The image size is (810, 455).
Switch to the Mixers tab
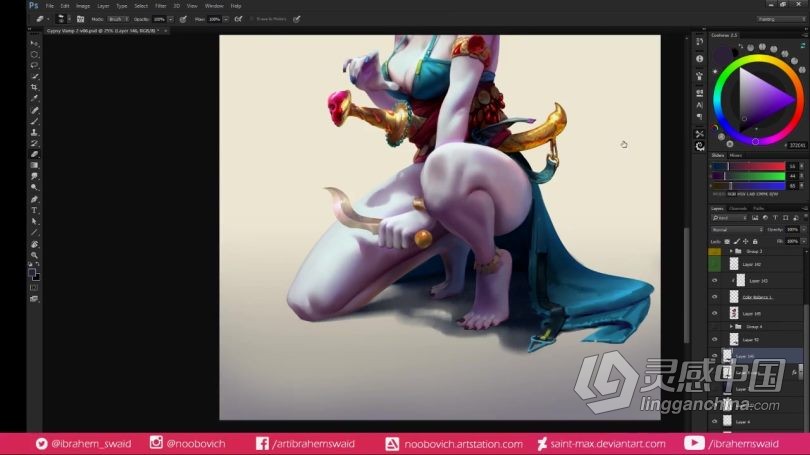pos(736,155)
